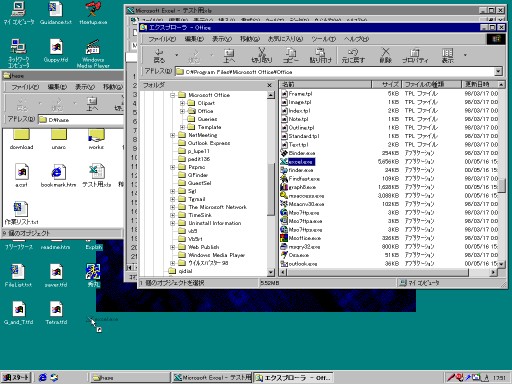Select 作業リスト.txt in haze window

click(21, 213)
